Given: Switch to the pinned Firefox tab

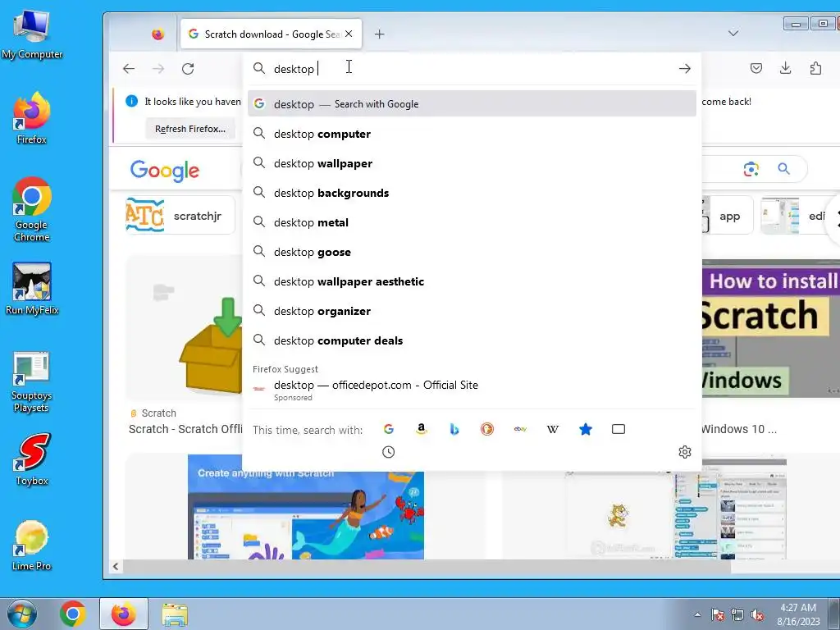Looking at the screenshot, I should click(157, 34).
